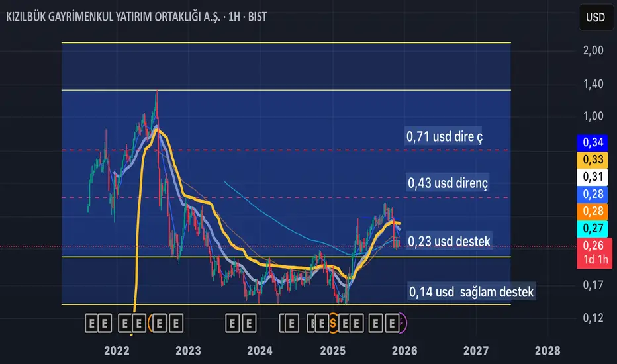Click the 2,00 price axis value

(x=593, y=50)
